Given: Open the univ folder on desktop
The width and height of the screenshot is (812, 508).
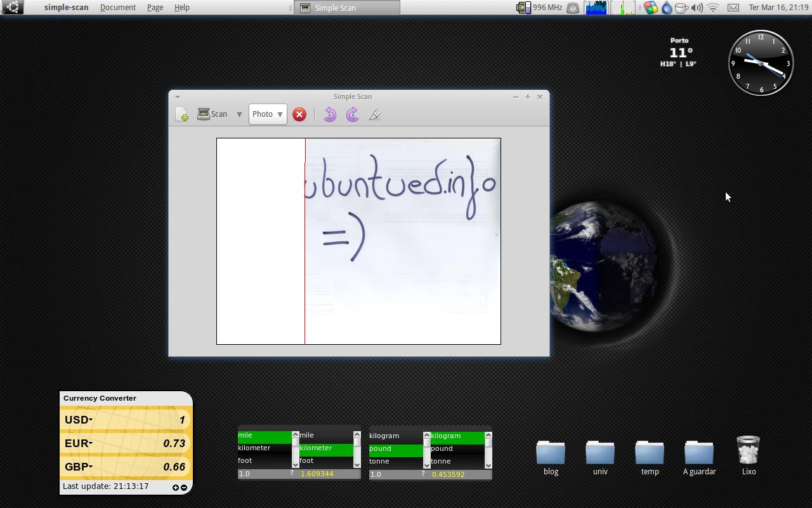Looking at the screenshot, I should pos(600,457).
